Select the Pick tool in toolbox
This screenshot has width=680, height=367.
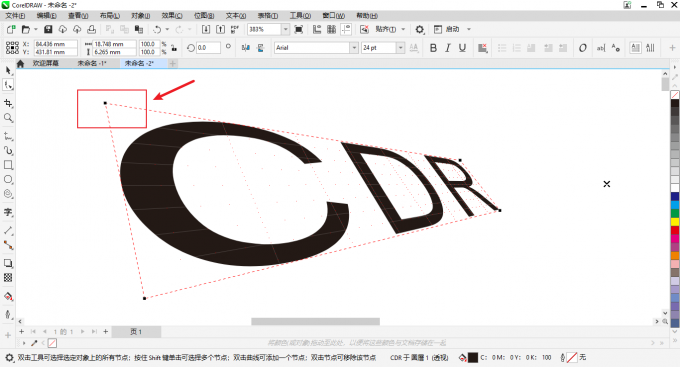8,70
